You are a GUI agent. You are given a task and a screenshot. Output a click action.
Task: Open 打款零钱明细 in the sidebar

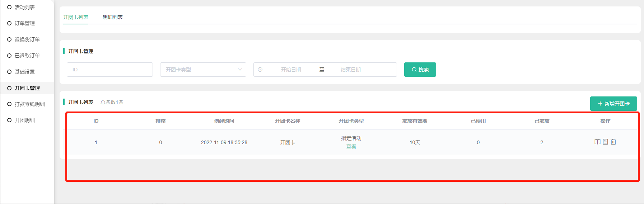tap(29, 104)
